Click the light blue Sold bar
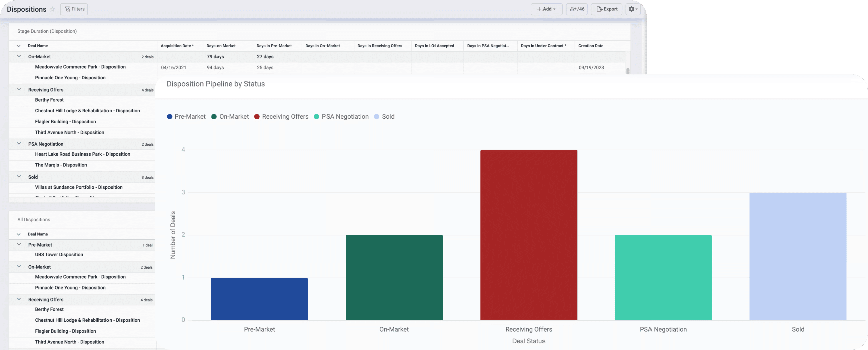Image resolution: width=868 pixels, height=350 pixels. tap(798, 256)
